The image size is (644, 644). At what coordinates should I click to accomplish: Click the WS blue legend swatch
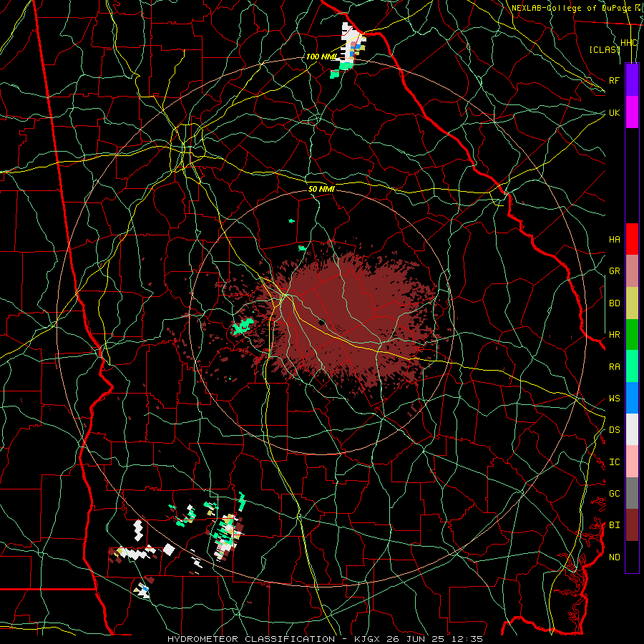pos(632,398)
